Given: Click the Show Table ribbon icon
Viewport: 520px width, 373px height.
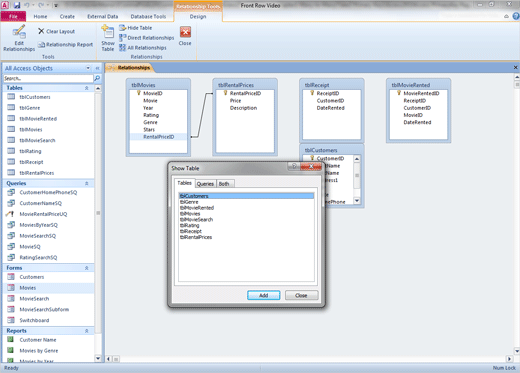Looking at the screenshot, I should click(x=108, y=38).
